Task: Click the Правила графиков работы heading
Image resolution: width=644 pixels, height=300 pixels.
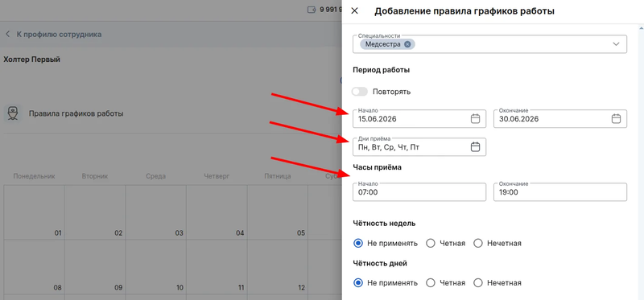Action: pyautogui.click(x=76, y=113)
